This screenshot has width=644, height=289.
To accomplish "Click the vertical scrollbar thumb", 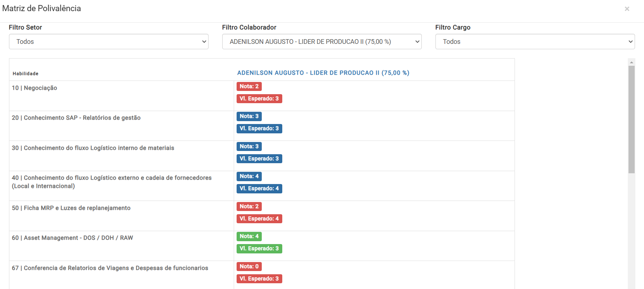I will pyautogui.click(x=631, y=119).
